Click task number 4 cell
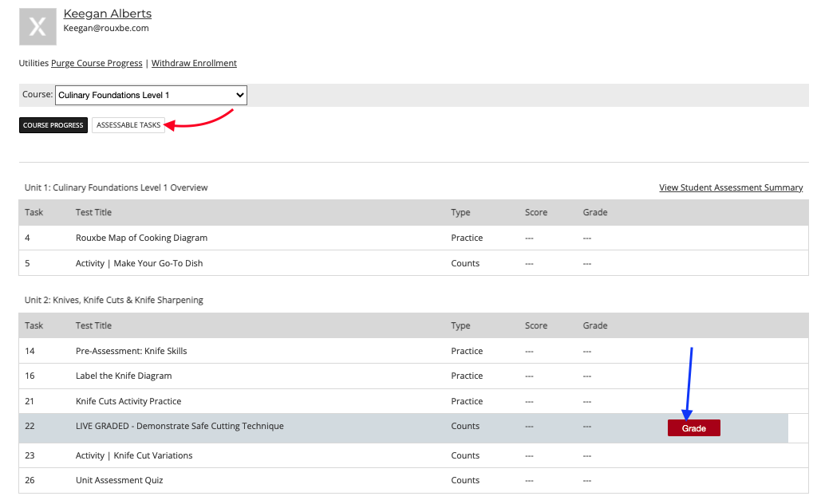This screenshot has width=817, height=504. [x=27, y=238]
